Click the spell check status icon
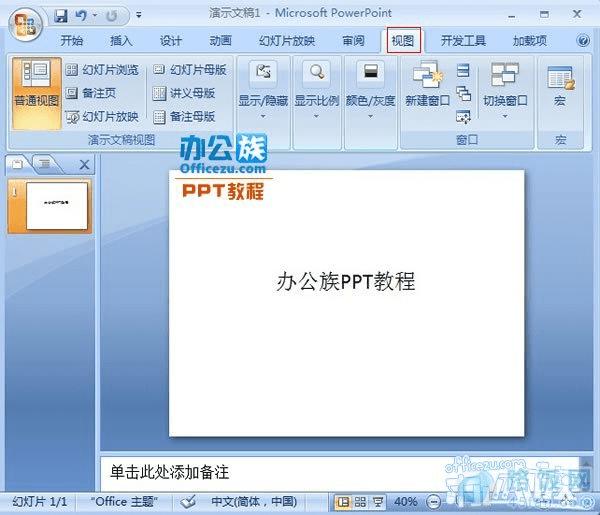The height and width of the screenshot is (515, 600). (x=188, y=501)
